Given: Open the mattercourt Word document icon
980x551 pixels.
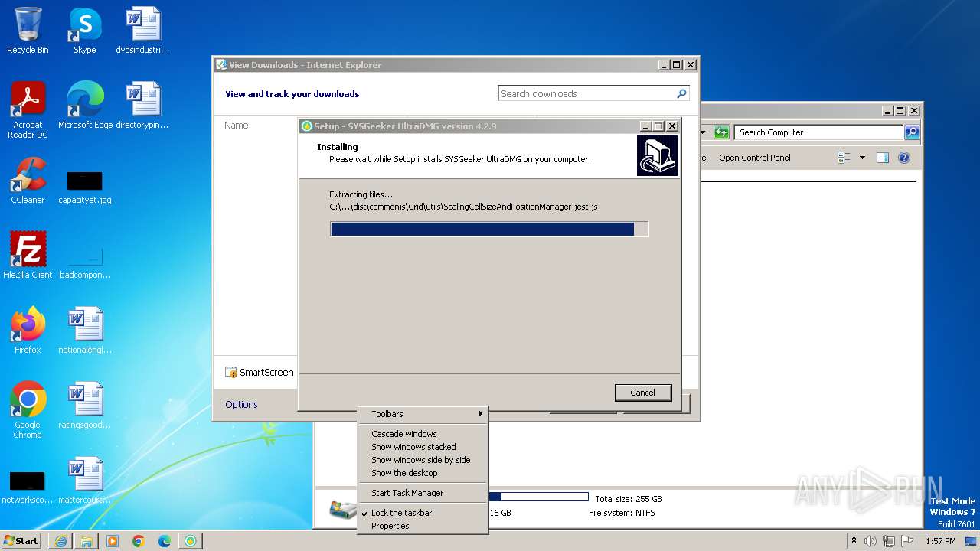Looking at the screenshot, I should 85,480.
